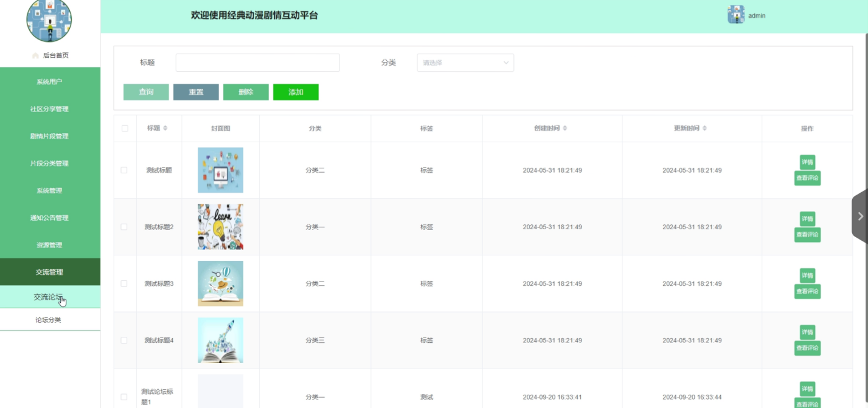
Task: Click the 操作 column header
Action: 807,128
